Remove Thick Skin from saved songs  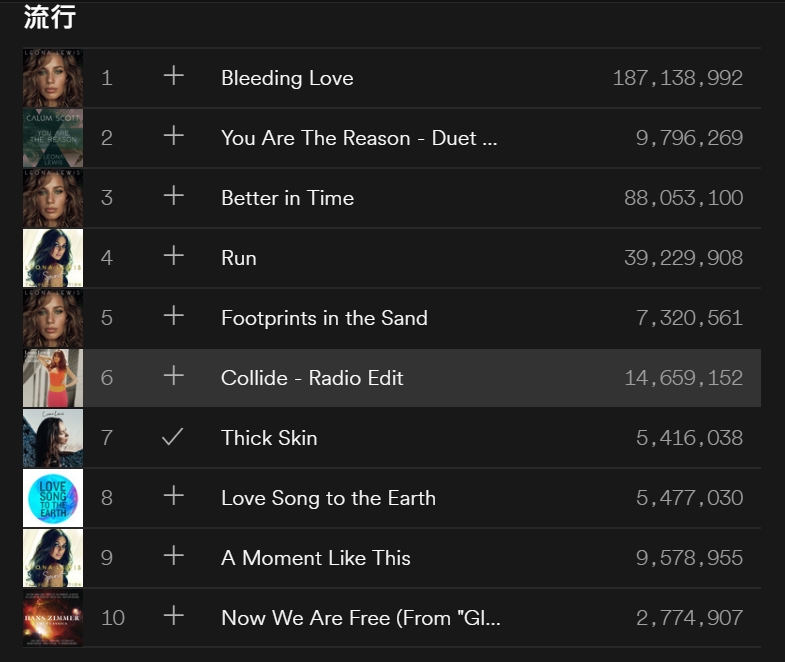[x=173, y=437]
